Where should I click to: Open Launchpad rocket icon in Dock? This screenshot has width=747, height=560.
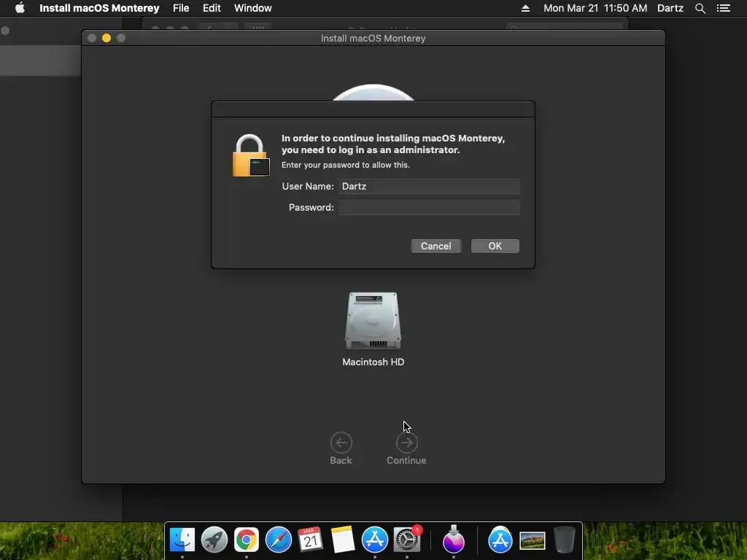pyautogui.click(x=214, y=540)
